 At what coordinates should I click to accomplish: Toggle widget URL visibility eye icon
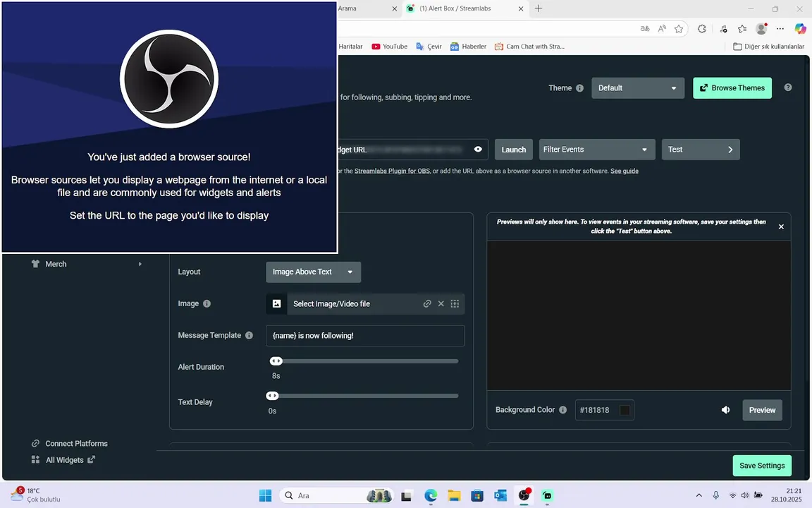click(x=478, y=150)
